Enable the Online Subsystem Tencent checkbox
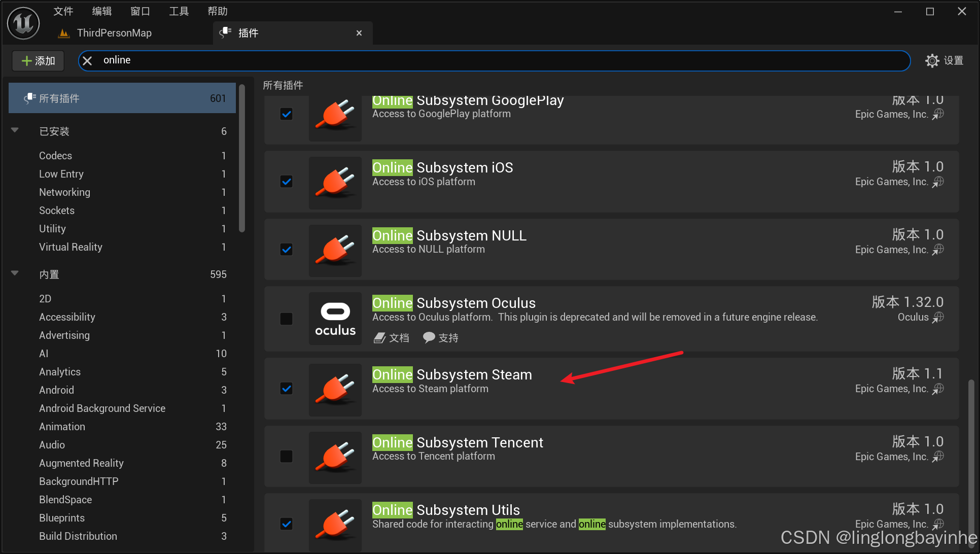 pyautogui.click(x=287, y=456)
